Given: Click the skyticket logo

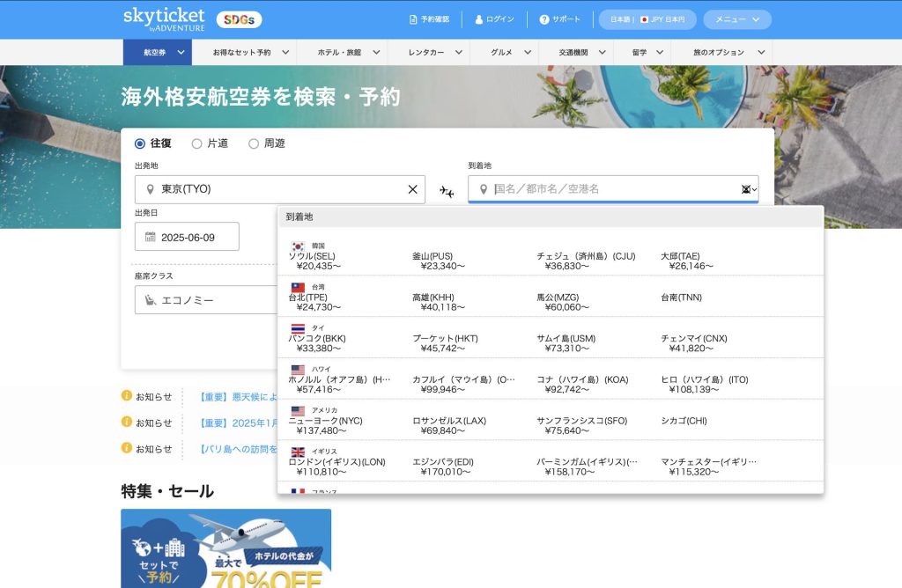Looking at the screenshot, I should pos(164,19).
